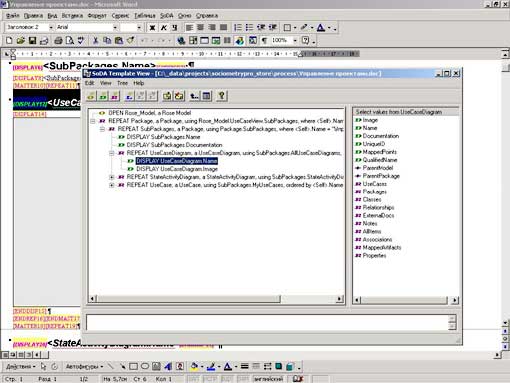
Task: Click the font color A button
Action: (x=321, y=27)
